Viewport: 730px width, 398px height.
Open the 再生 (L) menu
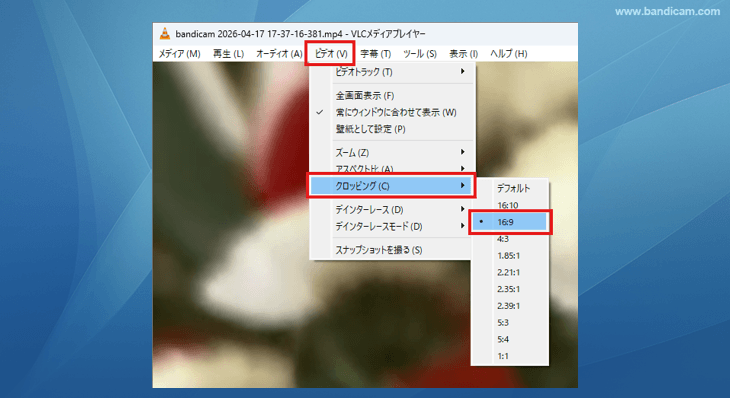tap(228, 54)
